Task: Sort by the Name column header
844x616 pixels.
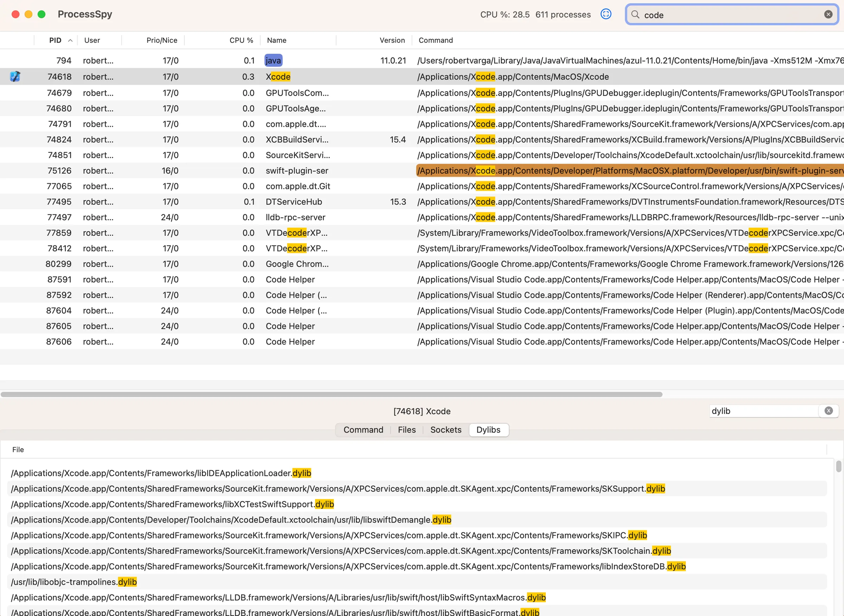Action: [x=276, y=40]
